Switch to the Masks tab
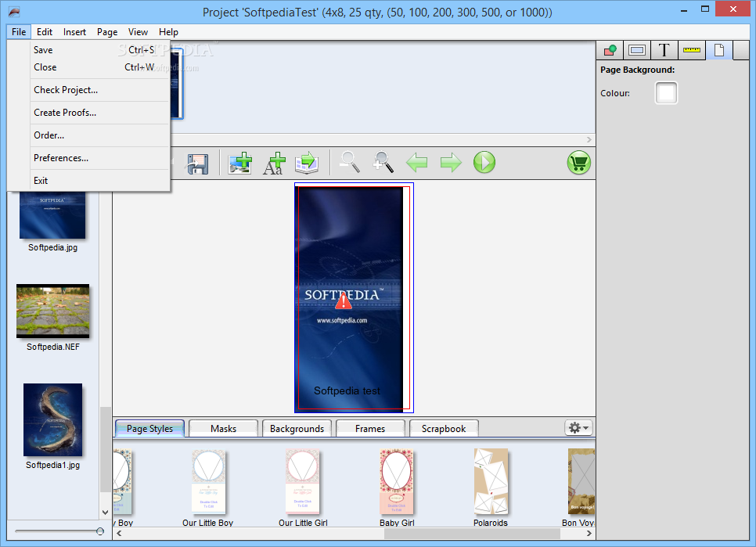This screenshot has height=547, width=756. click(x=223, y=428)
